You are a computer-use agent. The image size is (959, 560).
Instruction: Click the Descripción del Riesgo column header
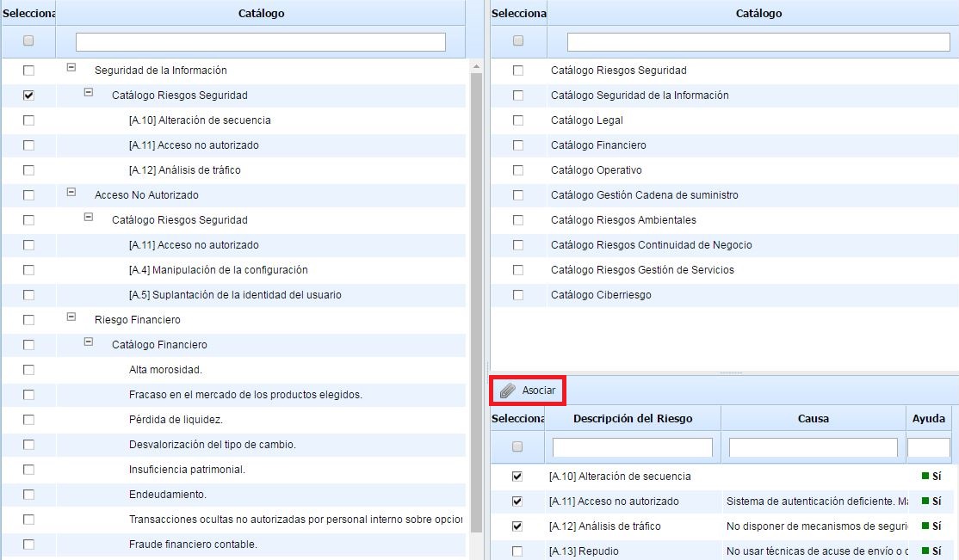click(x=633, y=418)
